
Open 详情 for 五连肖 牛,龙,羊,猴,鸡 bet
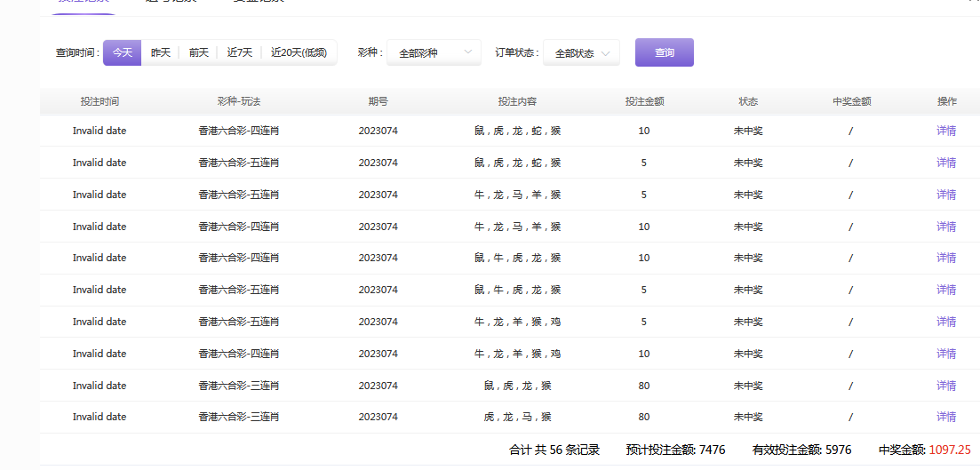(x=946, y=322)
